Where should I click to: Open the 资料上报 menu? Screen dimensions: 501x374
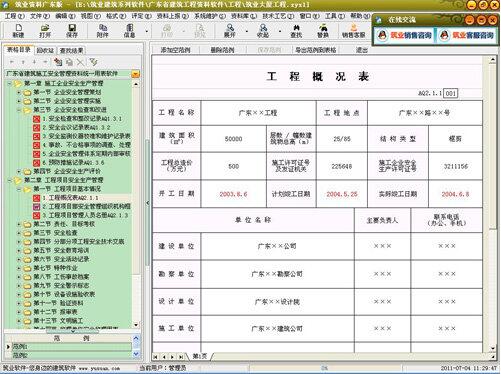(x=173, y=16)
